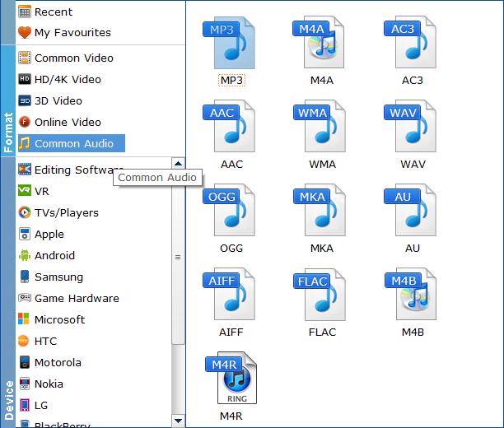This screenshot has height=428, width=504.
Task: Select the MP3 audio format icon
Action: tap(229, 43)
